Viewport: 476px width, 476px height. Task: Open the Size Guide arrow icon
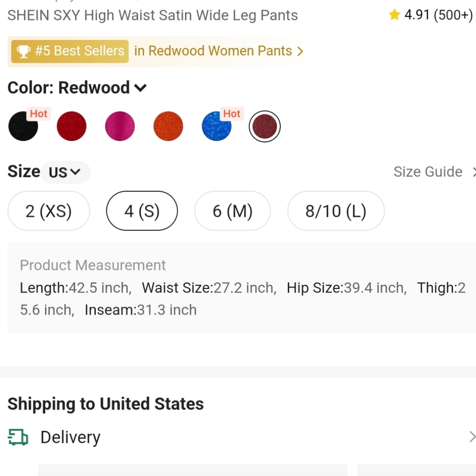click(x=474, y=172)
